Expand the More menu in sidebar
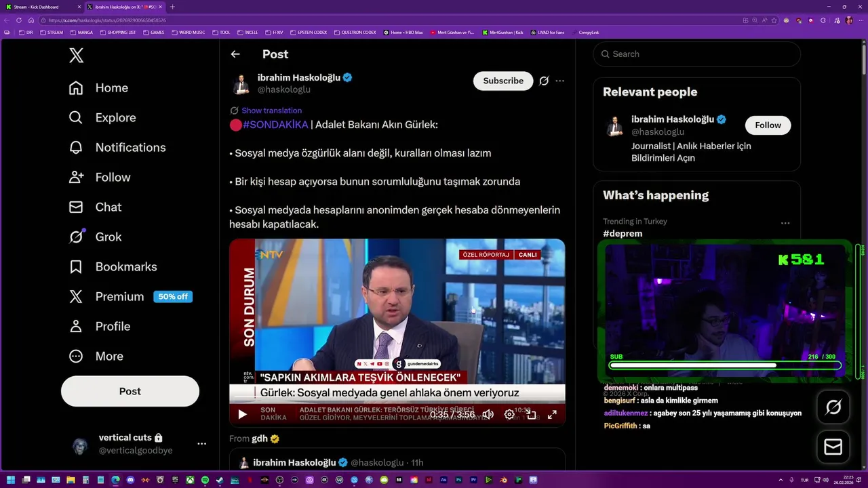Image resolution: width=868 pixels, height=488 pixels. pyautogui.click(x=96, y=357)
